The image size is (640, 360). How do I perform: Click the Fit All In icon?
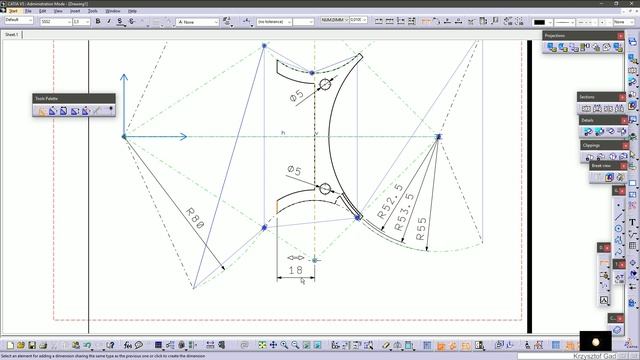(262, 345)
